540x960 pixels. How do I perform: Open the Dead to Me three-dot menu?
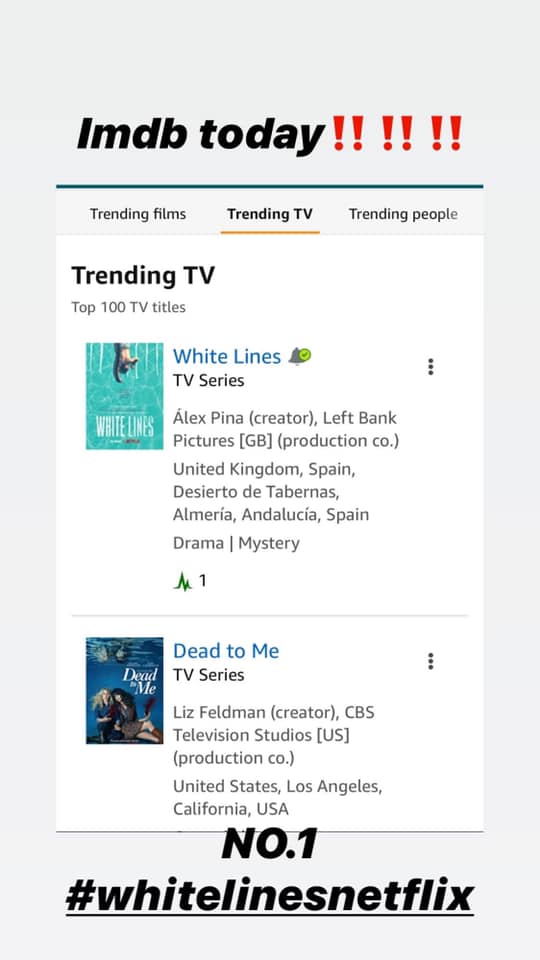point(430,661)
